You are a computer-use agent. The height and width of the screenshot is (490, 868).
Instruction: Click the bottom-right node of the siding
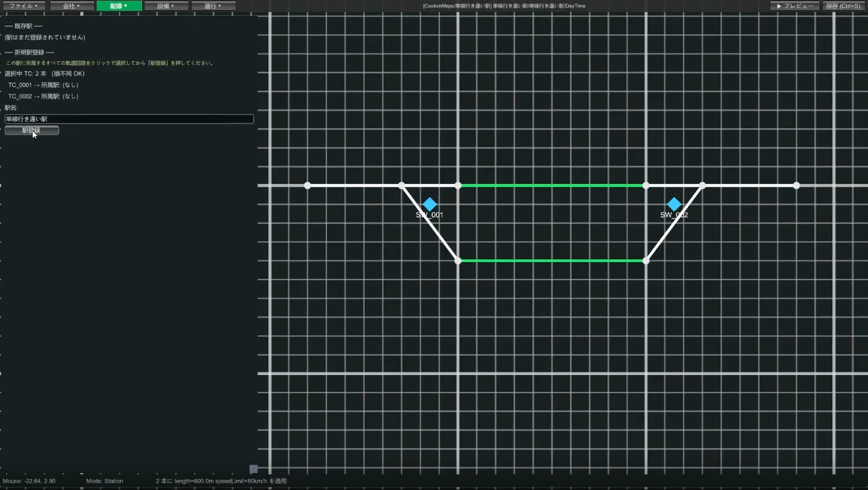coord(646,261)
